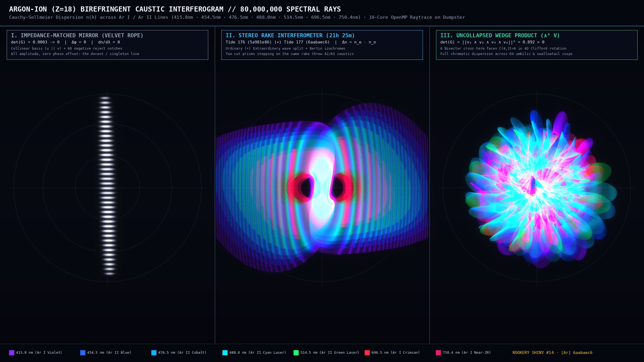Click the det(G) = 0.892 formula line
The height and width of the screenshot is (362, 644).
pos(492,42)
